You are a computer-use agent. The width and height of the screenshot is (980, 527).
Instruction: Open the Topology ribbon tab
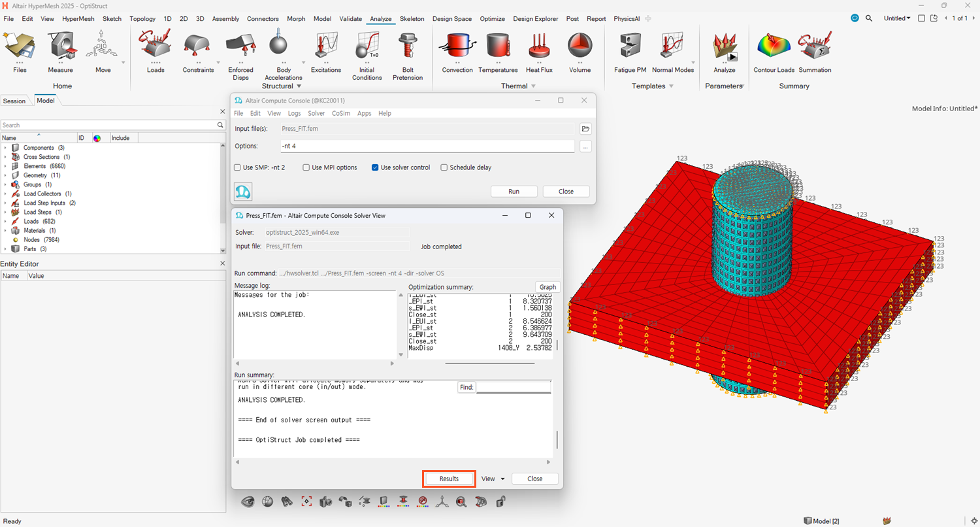pyautogui.click(x=142, y=19)
